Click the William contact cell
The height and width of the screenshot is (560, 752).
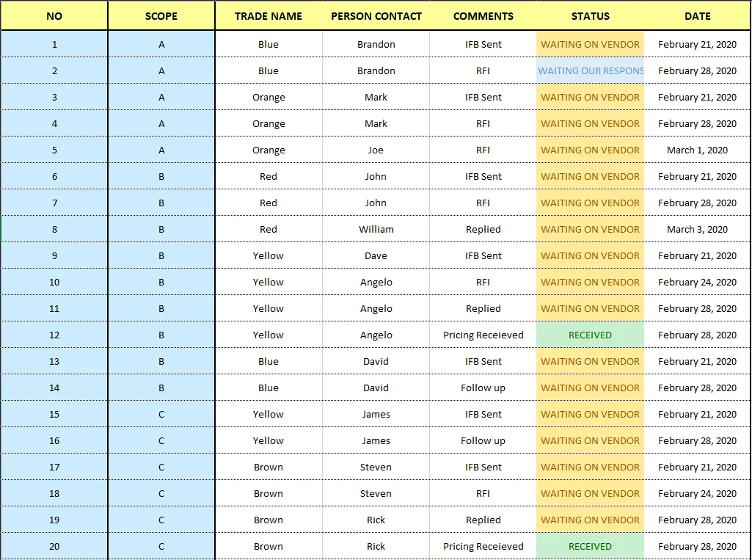pyautogui.click(x=376, y=230)
